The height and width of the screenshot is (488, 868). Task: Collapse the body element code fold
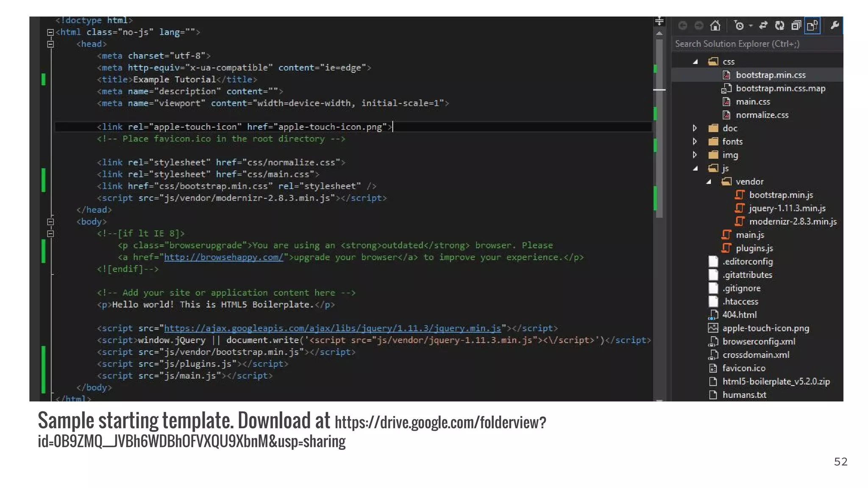pos(50,222)
